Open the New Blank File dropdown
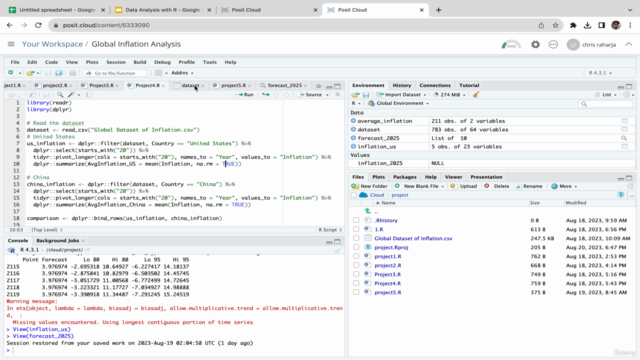This screenshot has height=360, width=640. click(x=419, y=186)
